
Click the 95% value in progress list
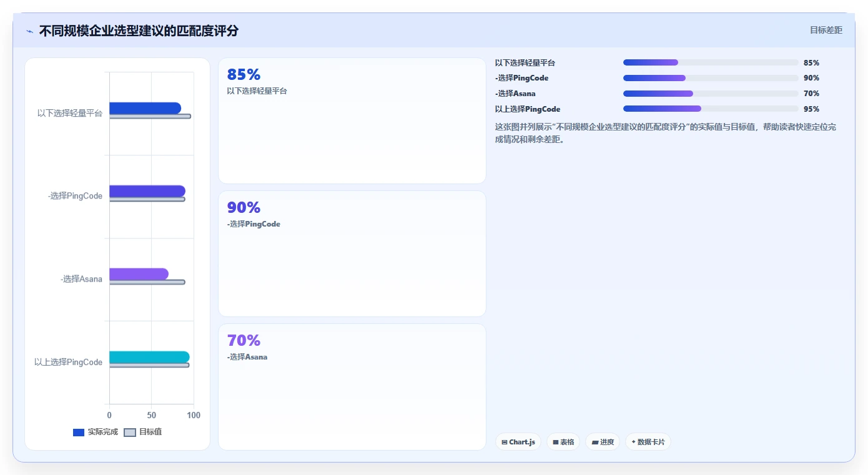pos(811,109)
